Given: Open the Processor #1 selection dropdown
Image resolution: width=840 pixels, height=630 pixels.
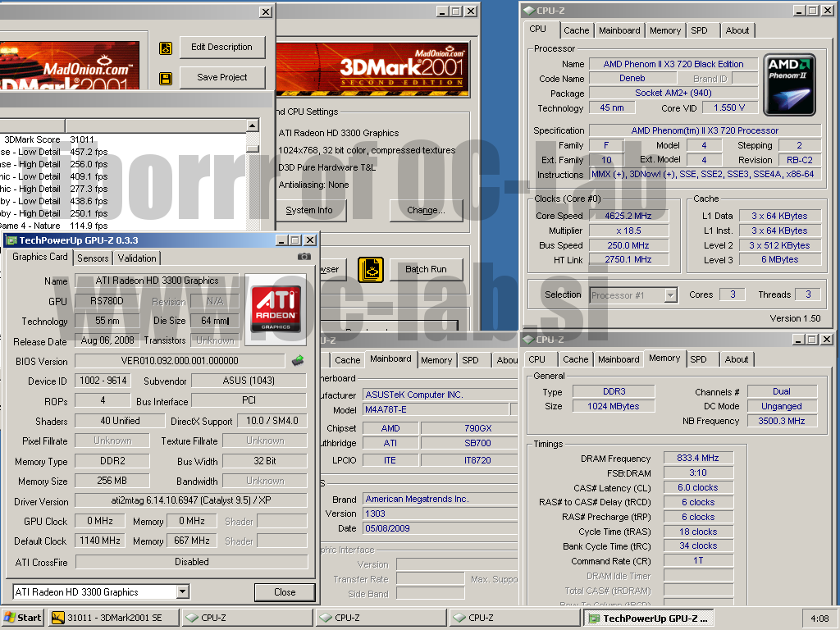Looking at the screenshot, I should pos(671,295).
